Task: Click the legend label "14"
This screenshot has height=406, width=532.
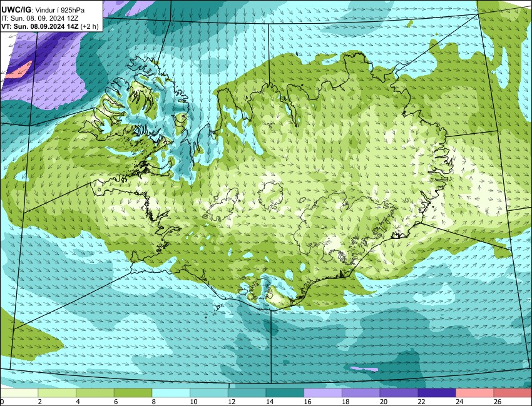Action: [x=270, y=402]
